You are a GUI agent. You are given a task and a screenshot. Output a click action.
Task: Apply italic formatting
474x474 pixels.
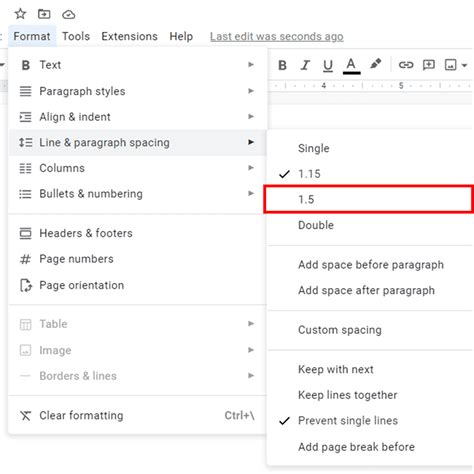coord(305,65)
